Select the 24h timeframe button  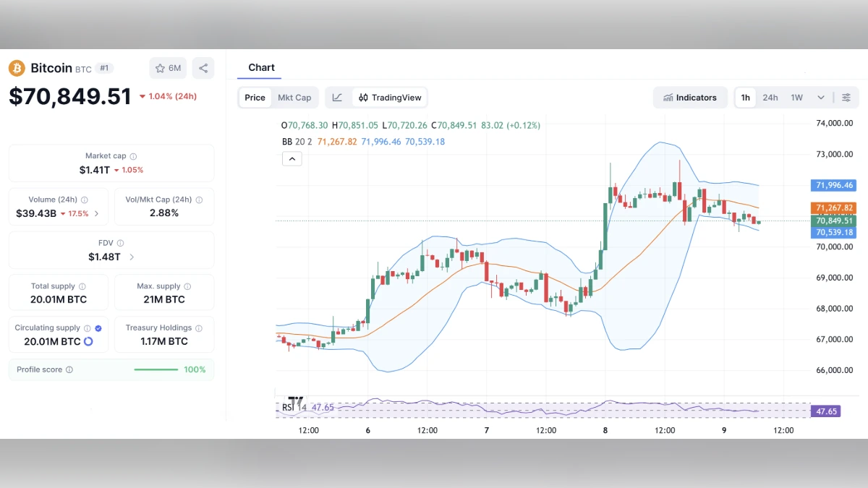770,97
